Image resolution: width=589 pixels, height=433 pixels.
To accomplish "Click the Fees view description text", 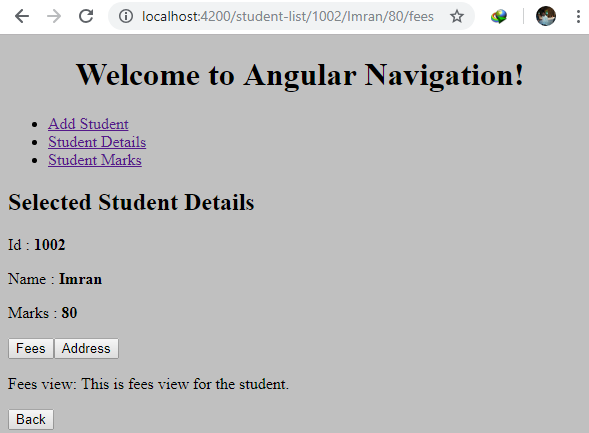I will pyautogui.click(x=148, y=384).
